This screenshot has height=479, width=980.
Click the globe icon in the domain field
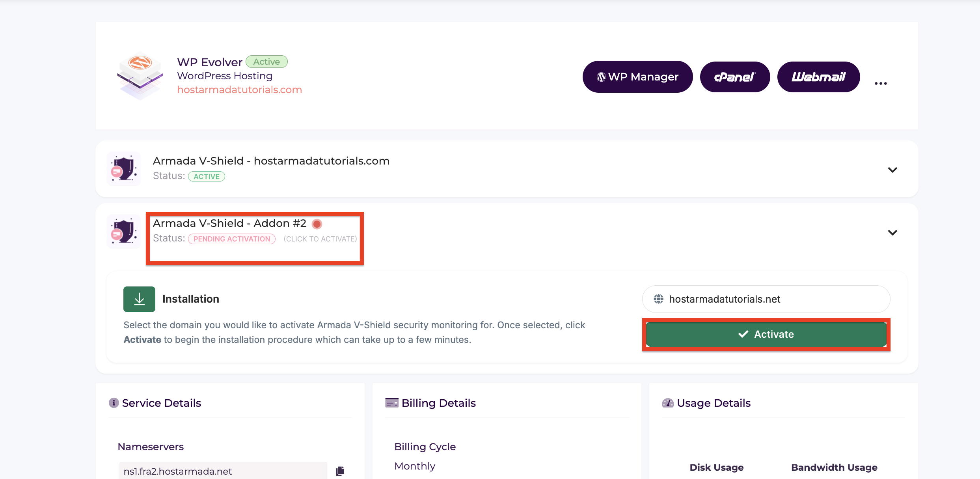pos(658,299)
